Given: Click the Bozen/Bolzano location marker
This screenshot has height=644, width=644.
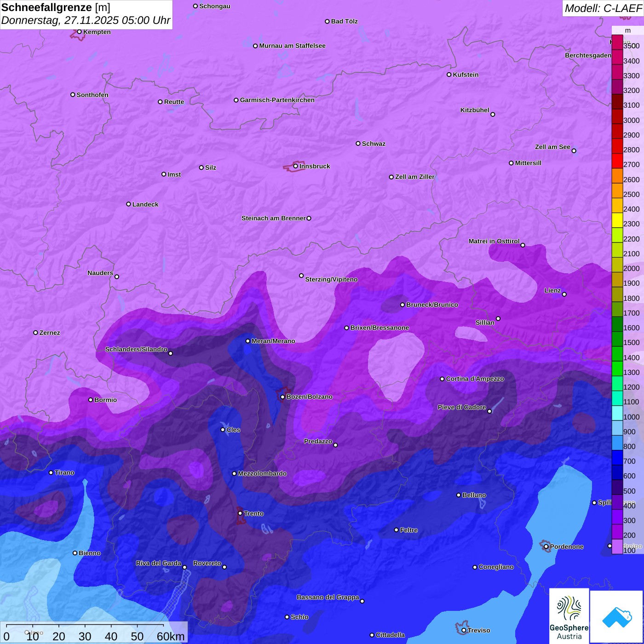Looking at the screenshot, I should point(282,397).
